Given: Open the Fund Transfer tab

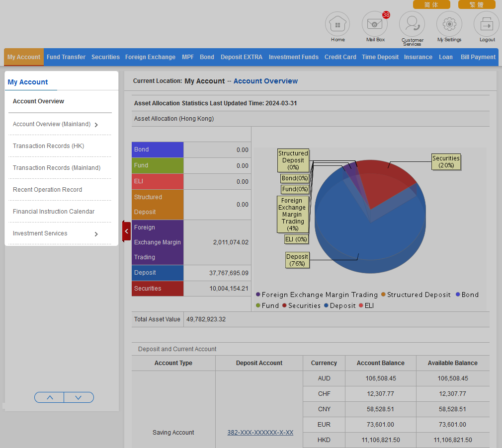Looking at the screenshot, I should [x=66, y=57].
